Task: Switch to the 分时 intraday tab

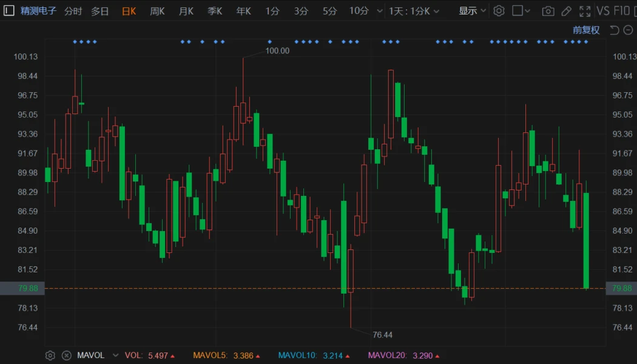Action: tap(73, 11)
